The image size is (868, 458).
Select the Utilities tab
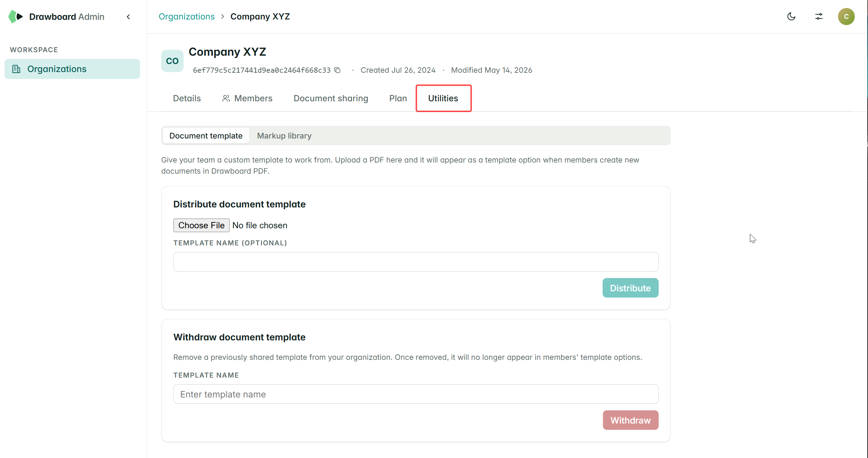(443, 98)
